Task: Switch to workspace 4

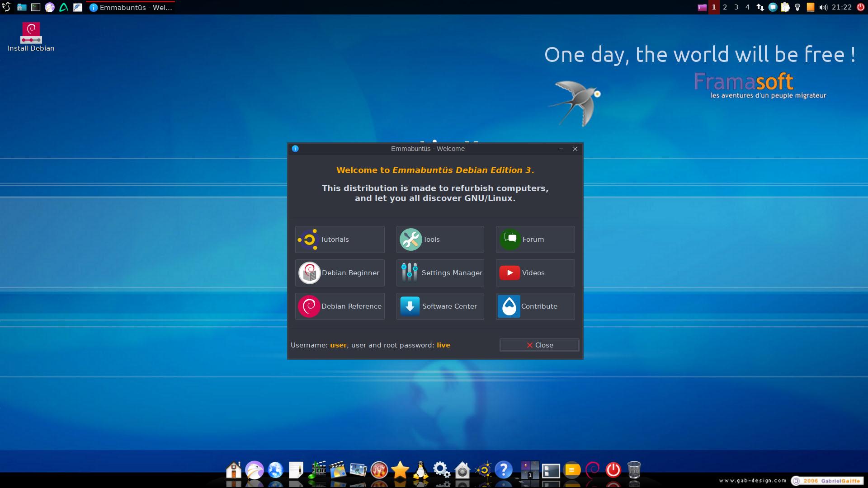Action: coord(747,7)
